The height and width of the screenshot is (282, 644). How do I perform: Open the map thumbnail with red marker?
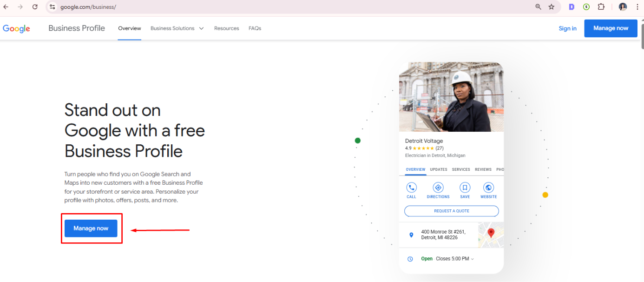click(x=491, y=235)
